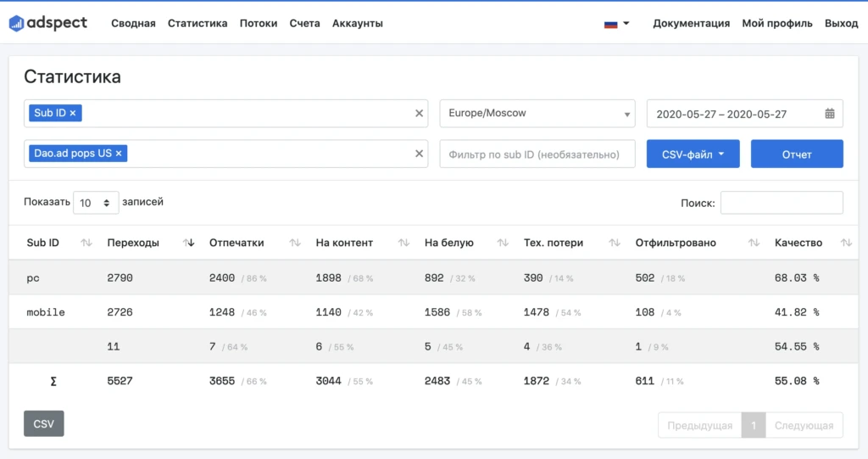This screenshot has width=868, height=459.
Task: Click the pc row Sub ID
Action: 33,278
